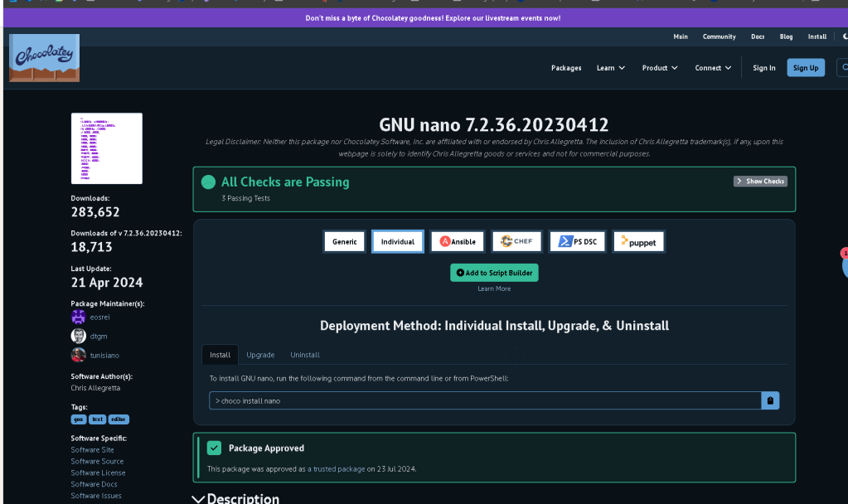Screen dimensions: 848x504
Task: Switch to the Upgrade tab
Action: (x=260, y=355)
